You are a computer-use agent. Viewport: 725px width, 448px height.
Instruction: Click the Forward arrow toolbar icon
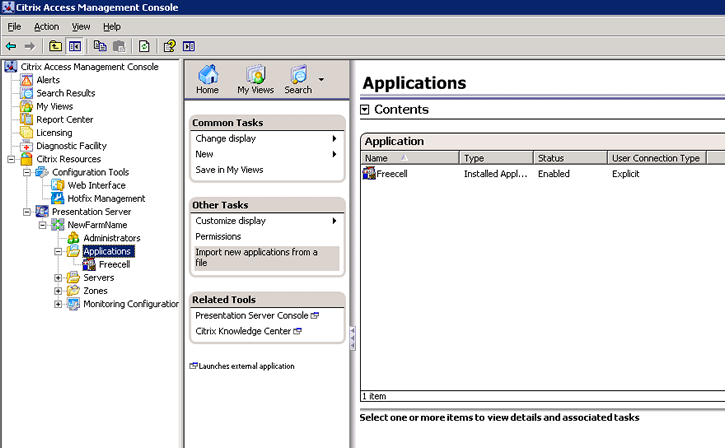pyautogui.click(x=30, y=46)
